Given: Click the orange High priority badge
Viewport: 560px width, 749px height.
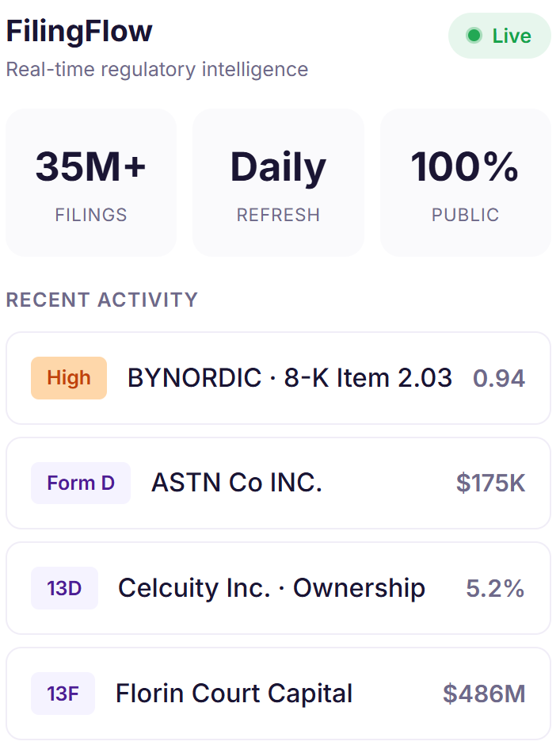Looking at the screenshot, I should 69,378.
